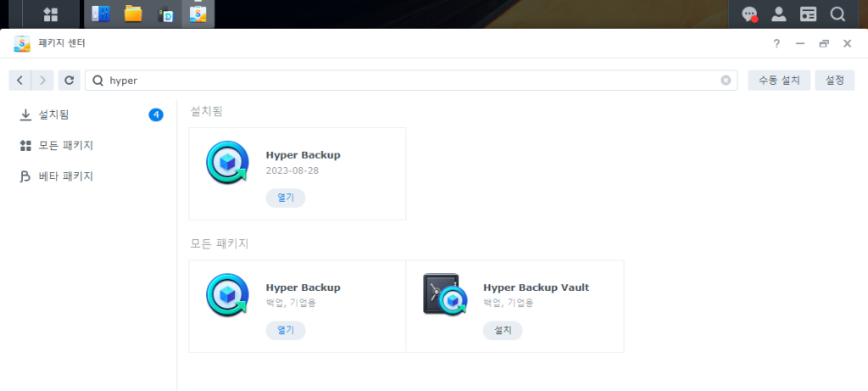Click the download icon beside 설치됨
The height and width of the screenshot is (391, 868).
tap(25, 115)
